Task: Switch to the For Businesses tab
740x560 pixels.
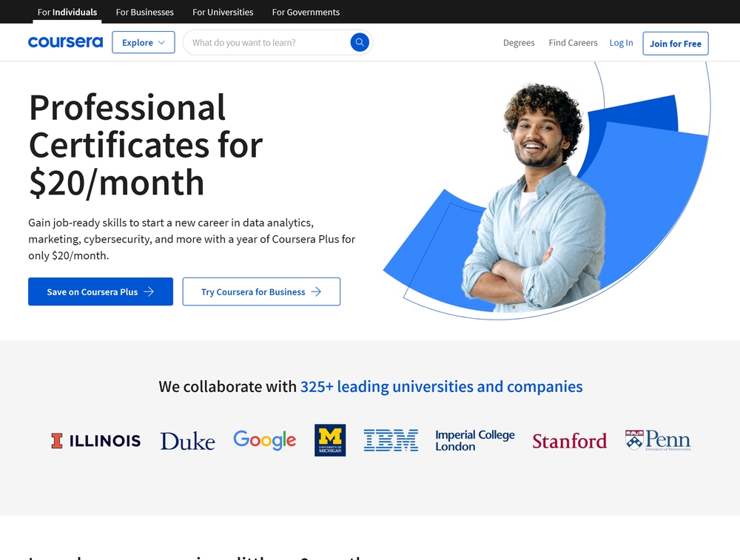Action: tap(145, 12)
